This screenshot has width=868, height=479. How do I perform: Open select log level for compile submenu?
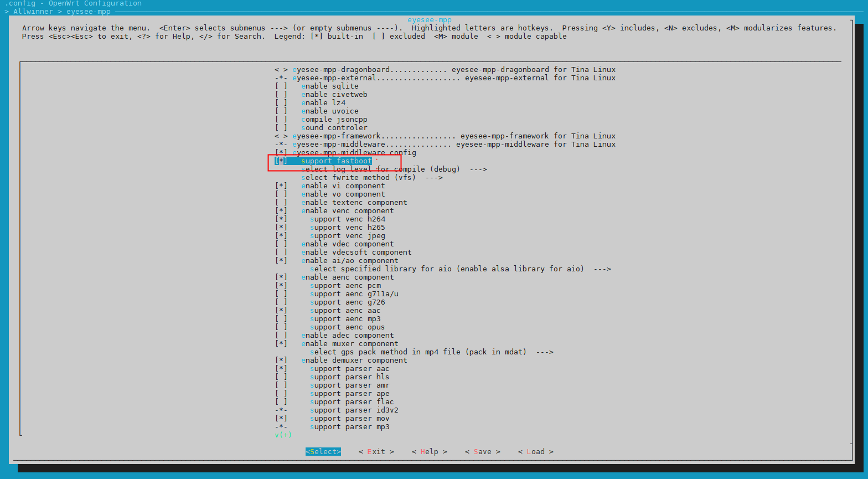[394, 169]
